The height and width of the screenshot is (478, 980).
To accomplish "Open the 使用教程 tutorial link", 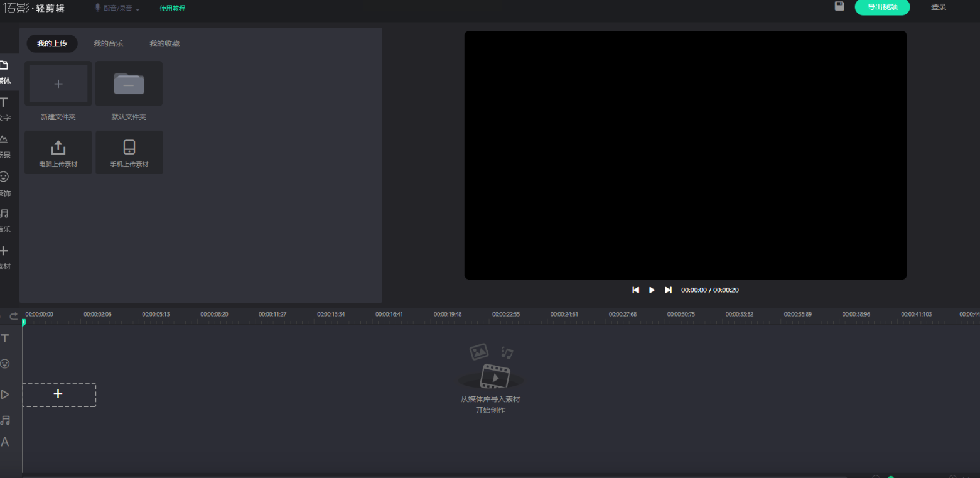I will point(172,8).
